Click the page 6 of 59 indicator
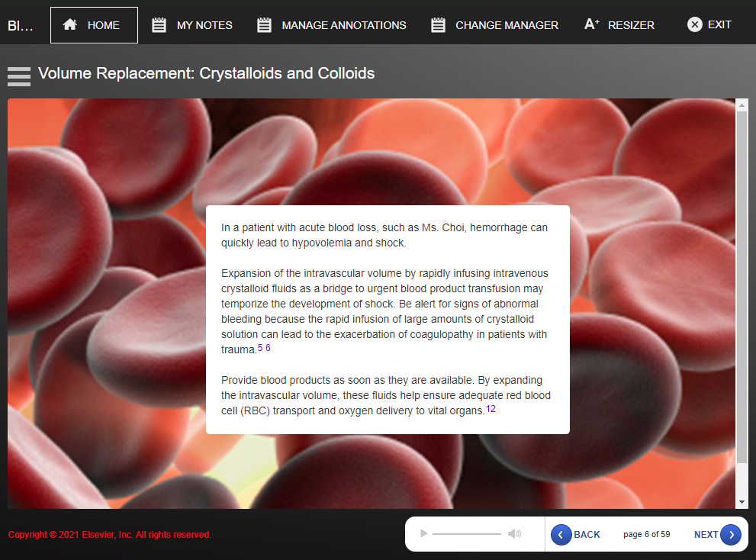Viewport: 756px width, 560px height. 646,535
